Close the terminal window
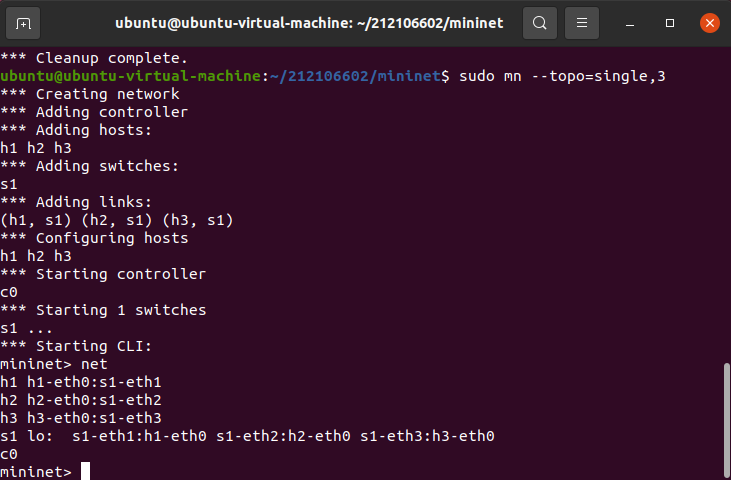 (710, 23)
